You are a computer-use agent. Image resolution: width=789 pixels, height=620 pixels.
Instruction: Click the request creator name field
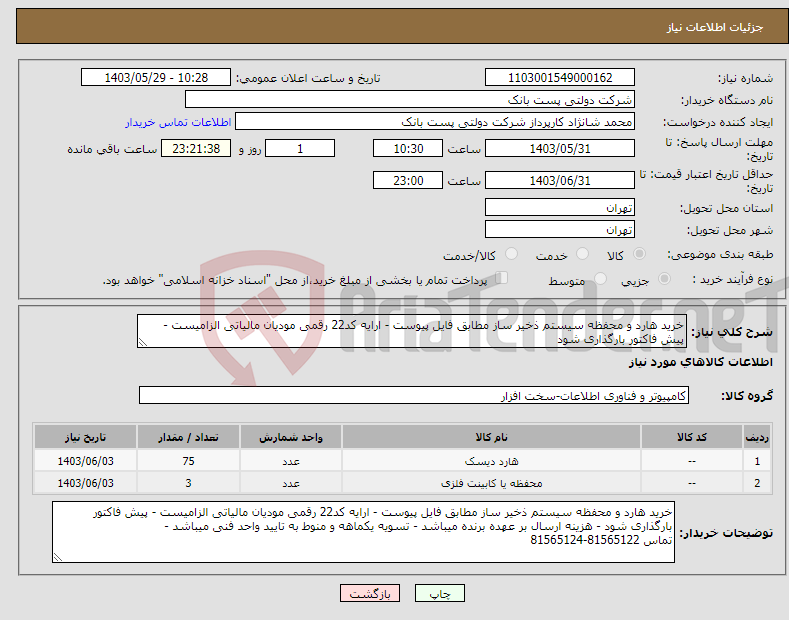(435, 122)
